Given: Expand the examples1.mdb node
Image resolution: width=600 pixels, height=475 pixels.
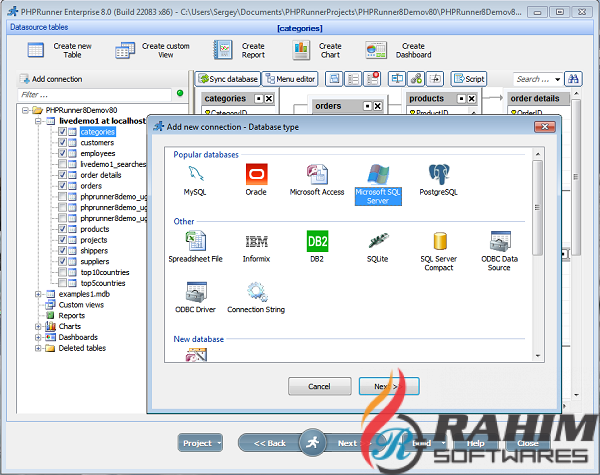Looking at the screenshot, I should point(38,294).
